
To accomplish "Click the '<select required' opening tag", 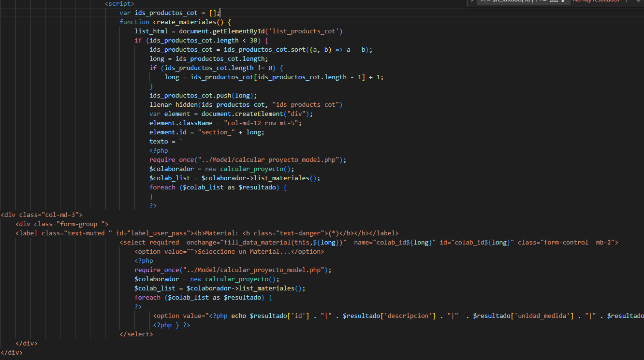I will (x=149, y=242).
